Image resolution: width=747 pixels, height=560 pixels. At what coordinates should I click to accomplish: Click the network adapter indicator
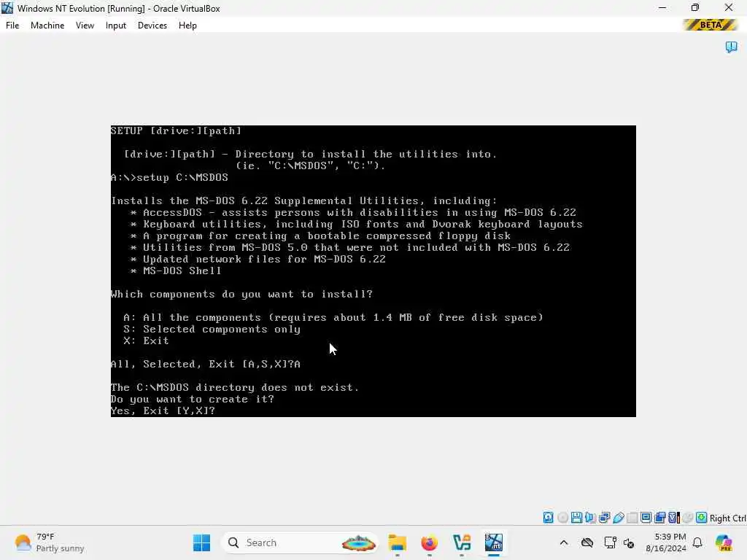point(604,518)
